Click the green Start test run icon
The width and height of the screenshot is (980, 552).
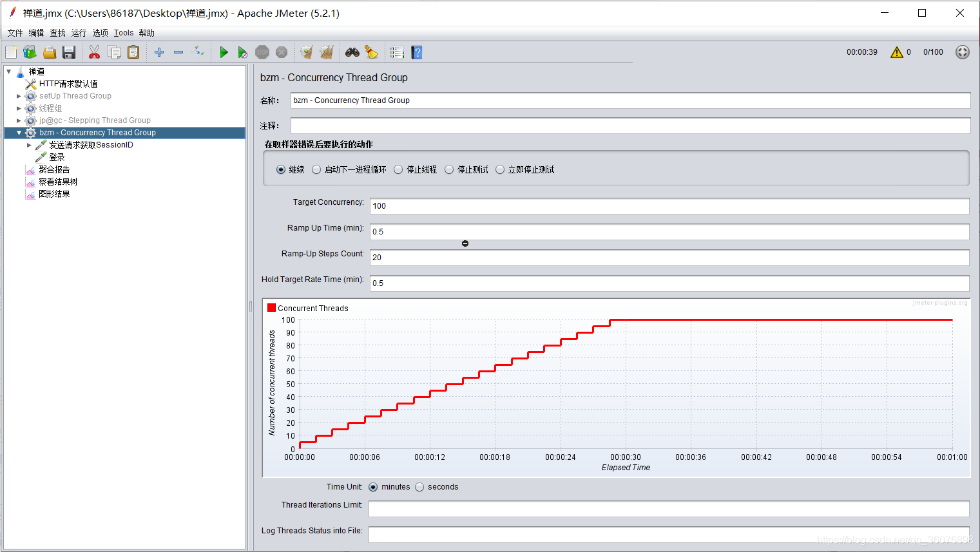click(x=224, y=53)
